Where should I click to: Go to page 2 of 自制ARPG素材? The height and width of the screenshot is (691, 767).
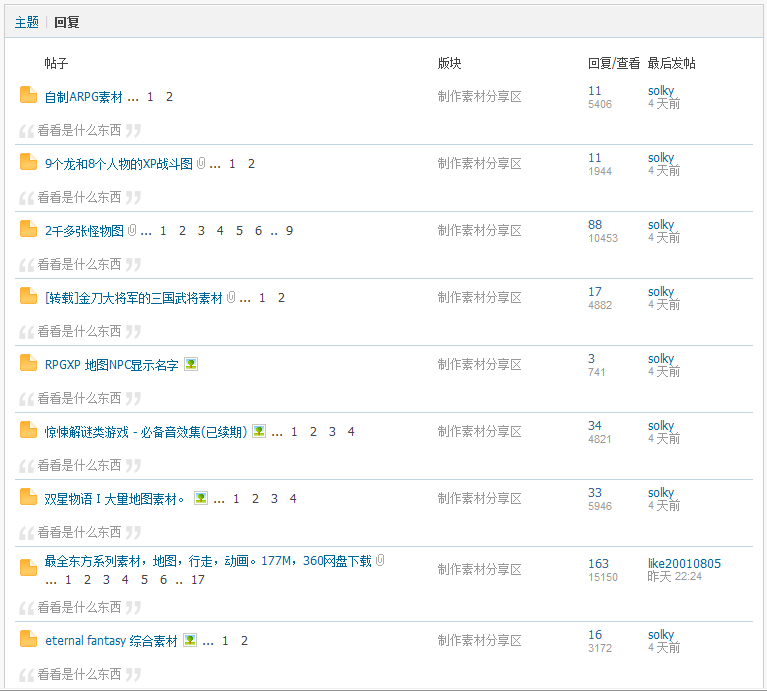tap(169, 97)
